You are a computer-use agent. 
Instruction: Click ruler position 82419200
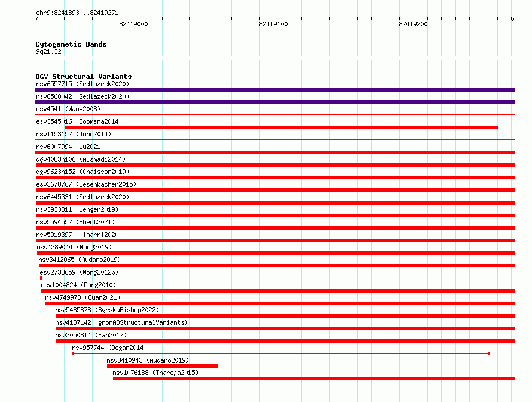413,24
